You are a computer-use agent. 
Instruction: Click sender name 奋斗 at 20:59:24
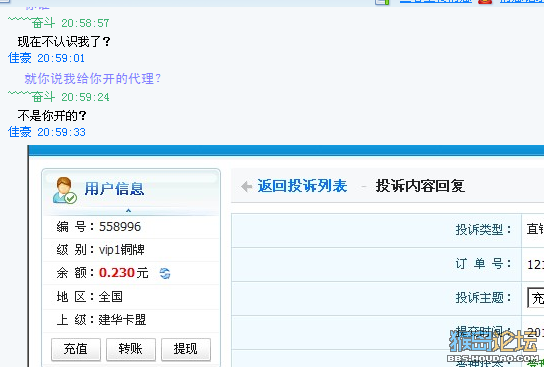(43, 97)
